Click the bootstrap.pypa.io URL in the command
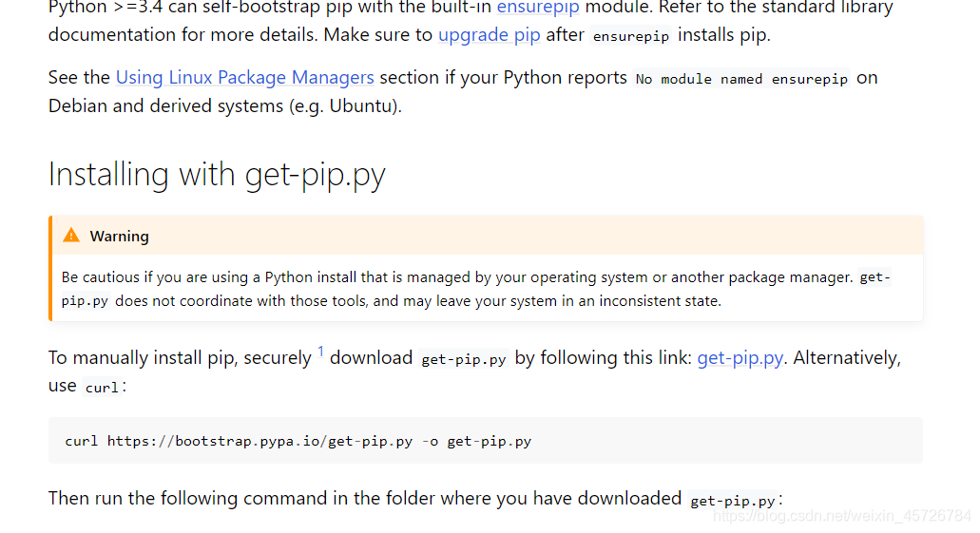The image size is (980, 533). (259, 441)
